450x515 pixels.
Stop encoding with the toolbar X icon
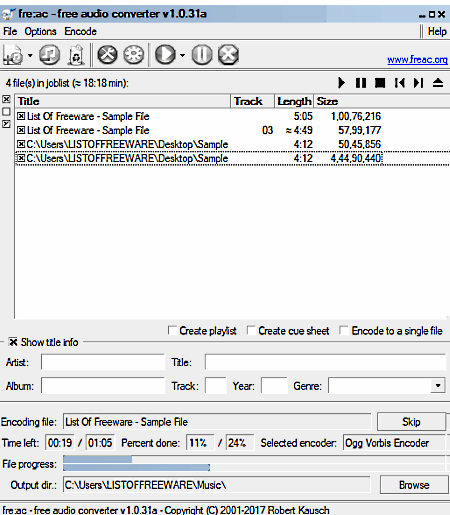click(228, 55)
